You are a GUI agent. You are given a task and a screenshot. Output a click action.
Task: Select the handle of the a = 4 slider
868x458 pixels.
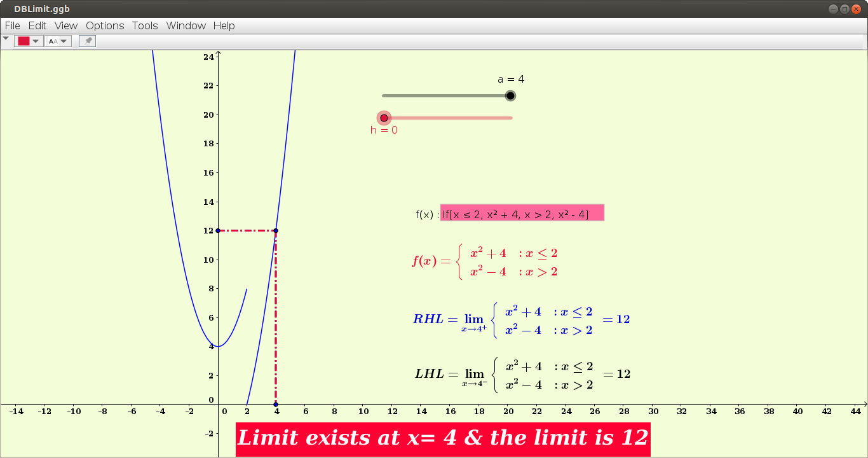point(510,95)
